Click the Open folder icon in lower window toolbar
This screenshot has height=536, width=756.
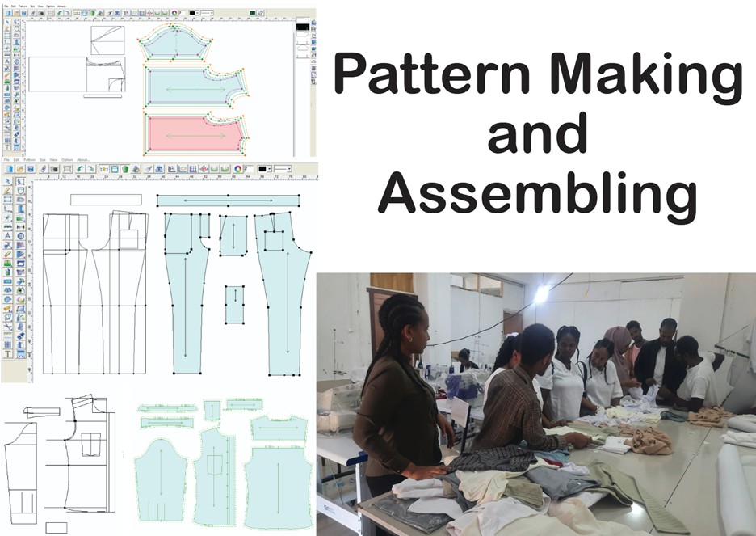pos(19,168)
